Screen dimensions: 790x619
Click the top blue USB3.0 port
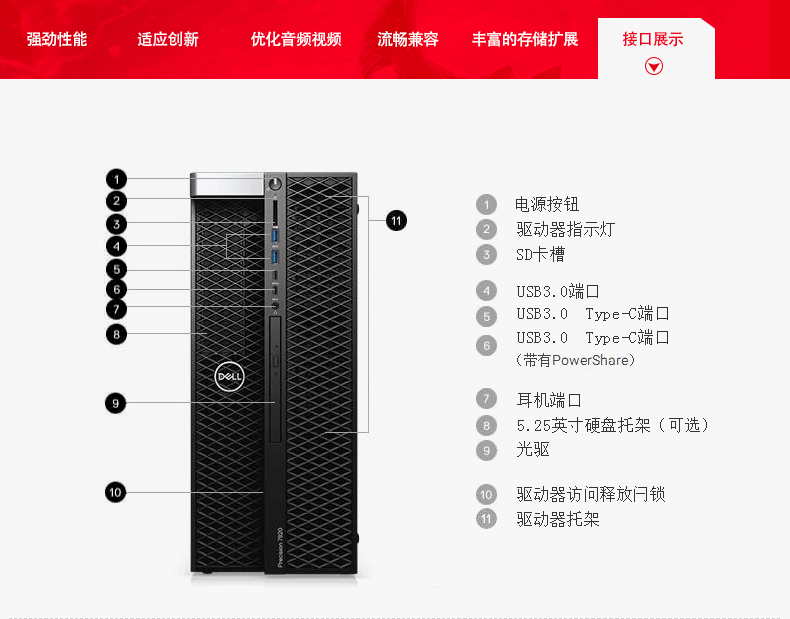275,235
